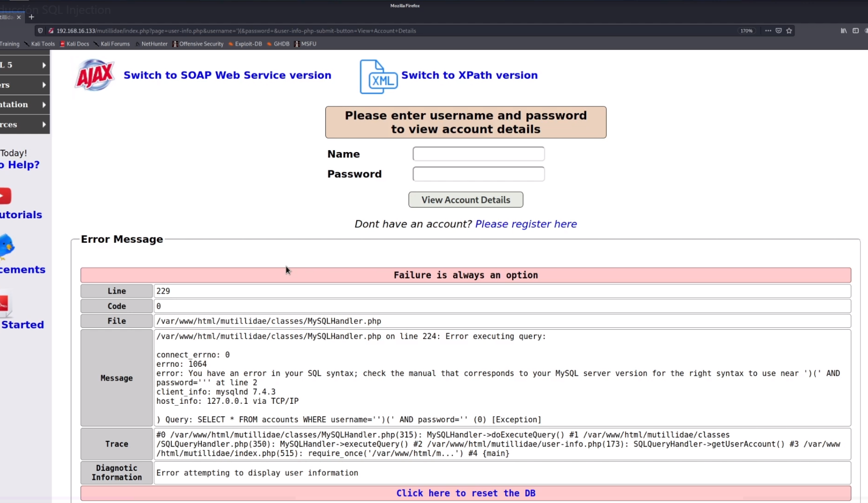This screenshot has height=503, width=868.
Task: Click the 170% zoom level control
Action: (x=746, y=31)
